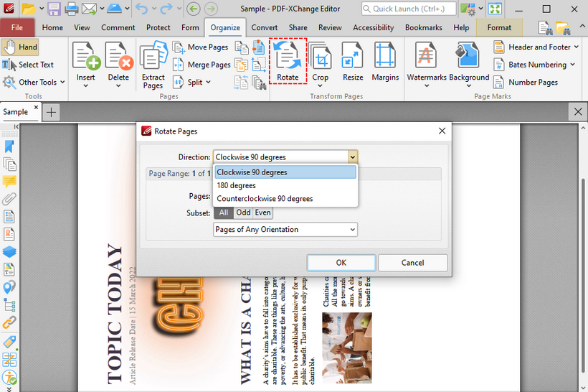Viewport: 588px width, 392px height.
Task: Switch to the Format tab
Action: [x=499, y=27]
